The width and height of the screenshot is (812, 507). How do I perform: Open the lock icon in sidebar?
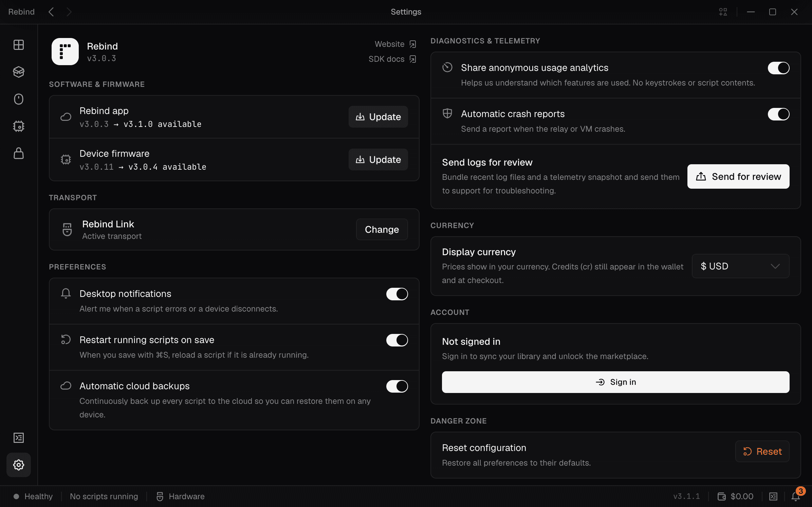click(x=19, y=153)
